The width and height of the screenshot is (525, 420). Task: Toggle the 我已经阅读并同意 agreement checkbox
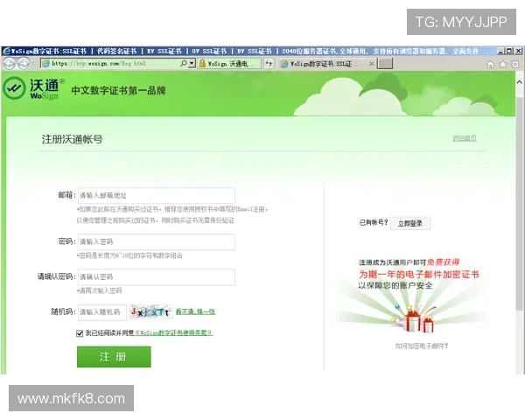[x=80, y=333]
